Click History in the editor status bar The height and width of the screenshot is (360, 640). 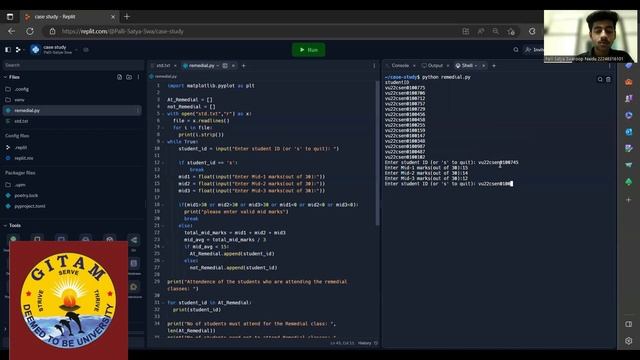point(364,343)
